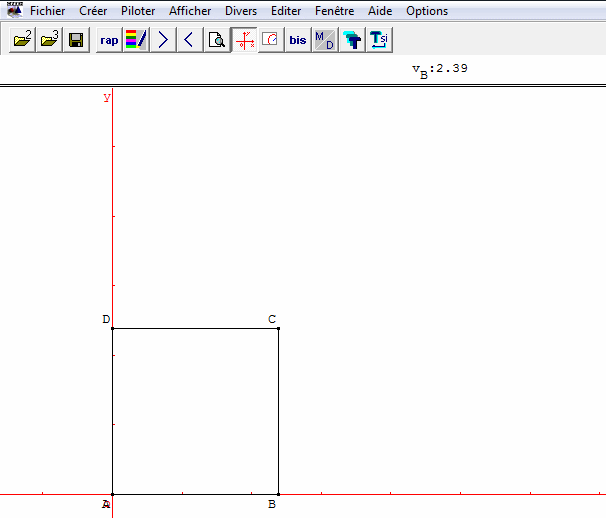Viewport: 606px width, 518px height.
Task: Click the right arrow toolbar icon
Action: [163, 40]
